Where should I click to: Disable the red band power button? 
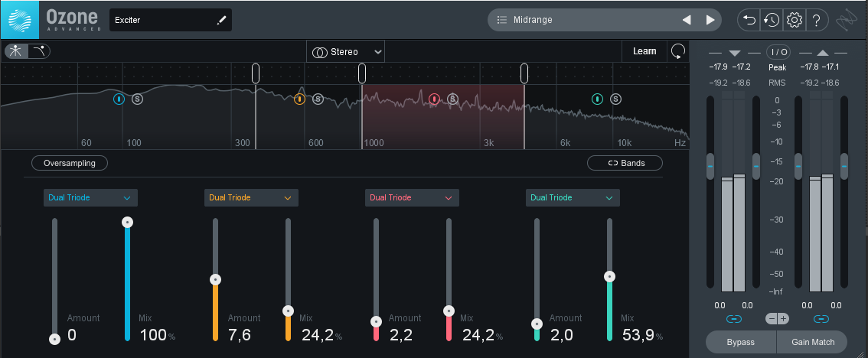pyautogui.click(x=434, y=99)
